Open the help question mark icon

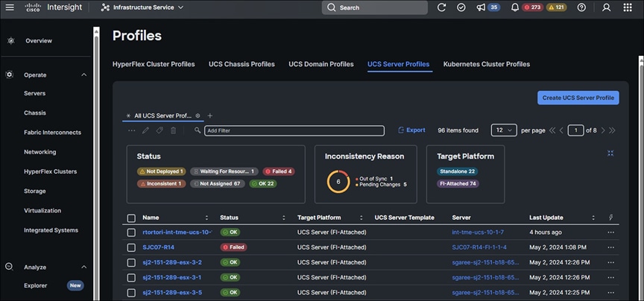pyautogui.click(x=581, y=7)
